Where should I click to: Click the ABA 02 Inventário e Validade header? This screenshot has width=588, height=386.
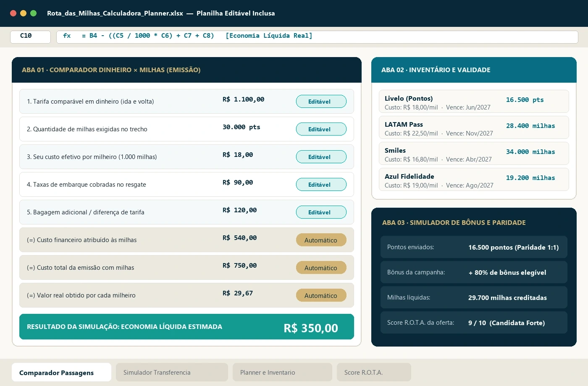(474, 70)
